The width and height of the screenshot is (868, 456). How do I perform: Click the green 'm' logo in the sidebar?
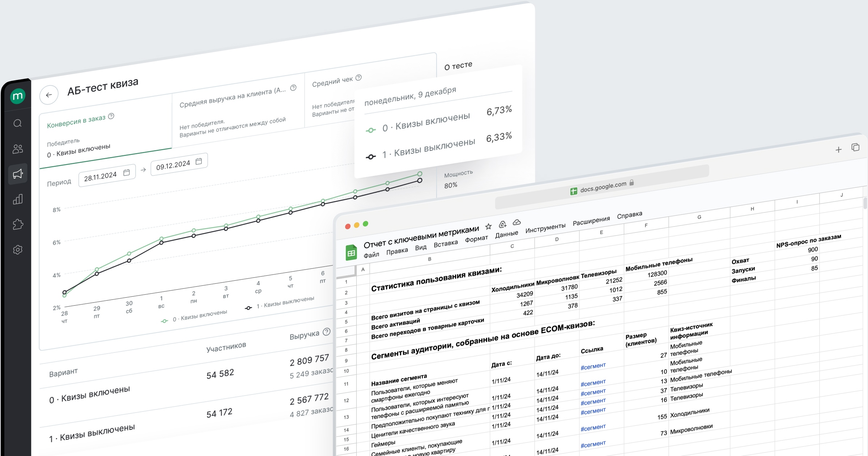point(17,96)
